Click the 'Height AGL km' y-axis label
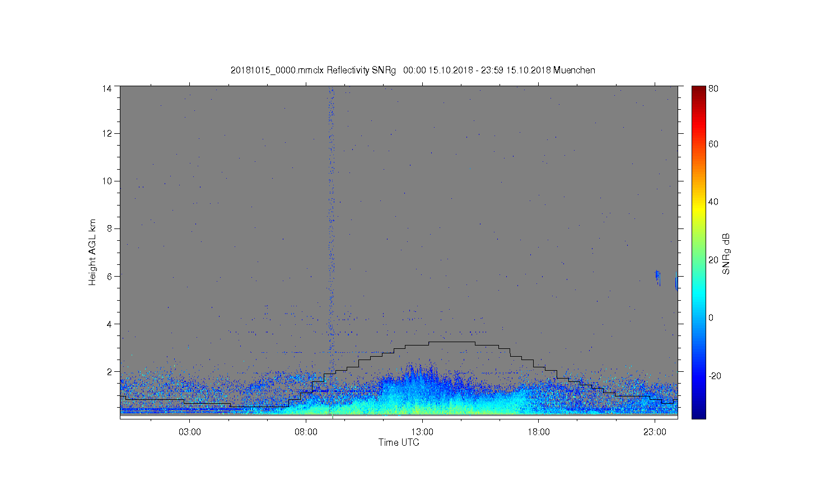The height and width of the screenshot is (504, 840). tap(92, 252)
